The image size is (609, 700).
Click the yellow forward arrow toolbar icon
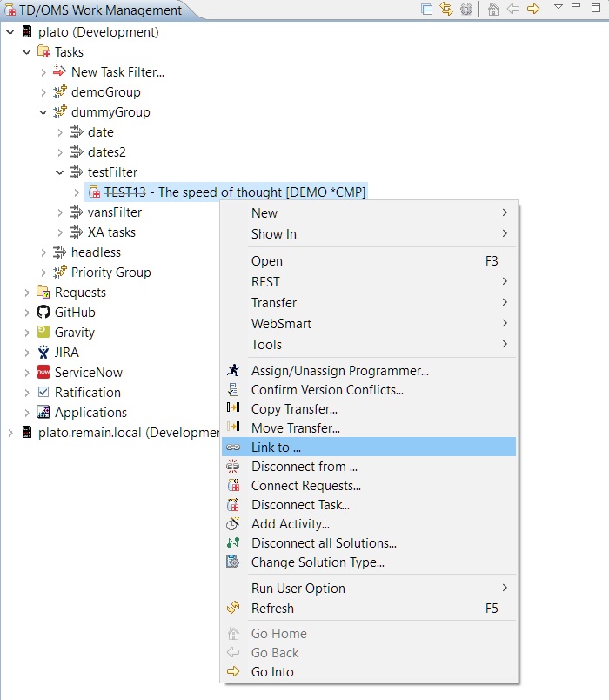tap(533, 10)
